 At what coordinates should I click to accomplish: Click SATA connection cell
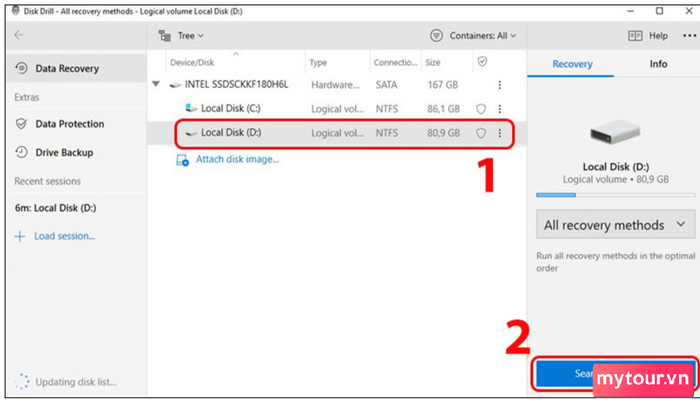[386, 85]
